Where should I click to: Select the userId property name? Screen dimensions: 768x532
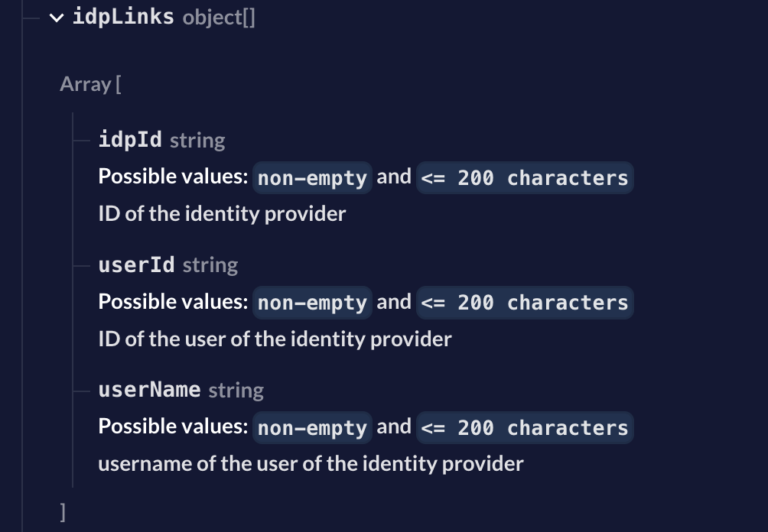(x=136, y=264)
